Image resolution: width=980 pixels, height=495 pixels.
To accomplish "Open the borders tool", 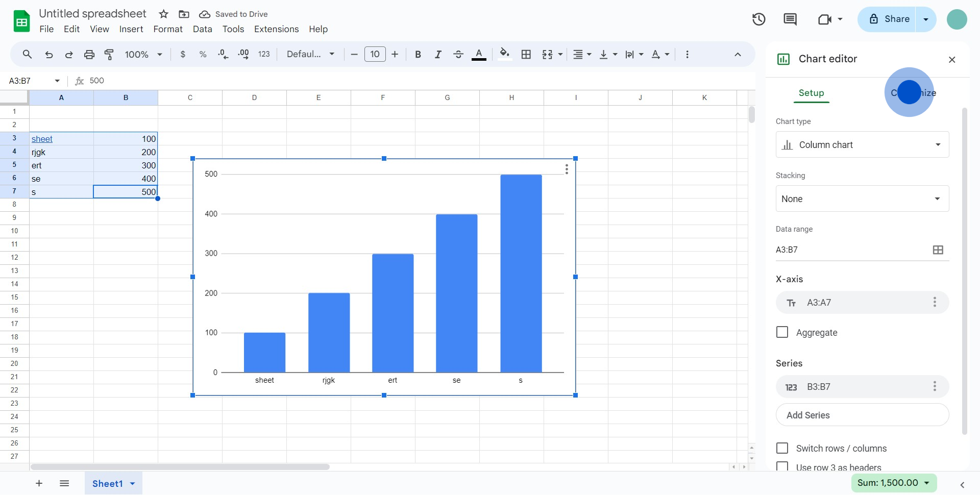I will (x=526, y=54).
